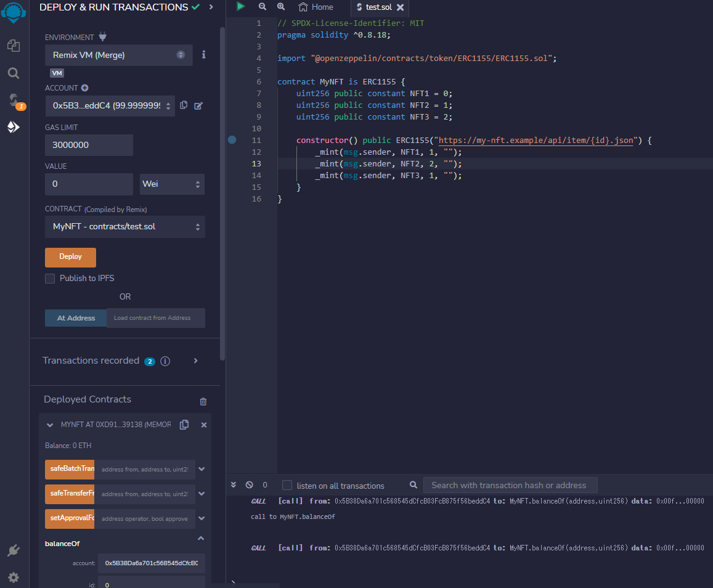Click the transaction hash search field

[510, 484]
